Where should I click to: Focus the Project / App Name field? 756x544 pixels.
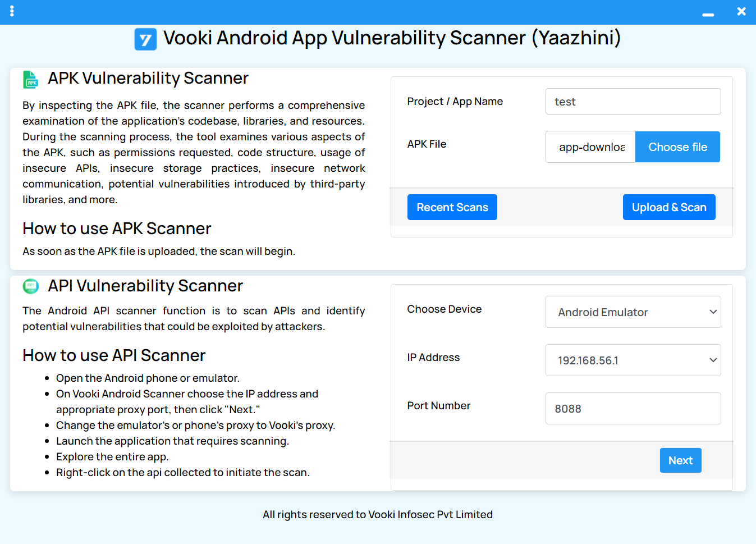633,102
